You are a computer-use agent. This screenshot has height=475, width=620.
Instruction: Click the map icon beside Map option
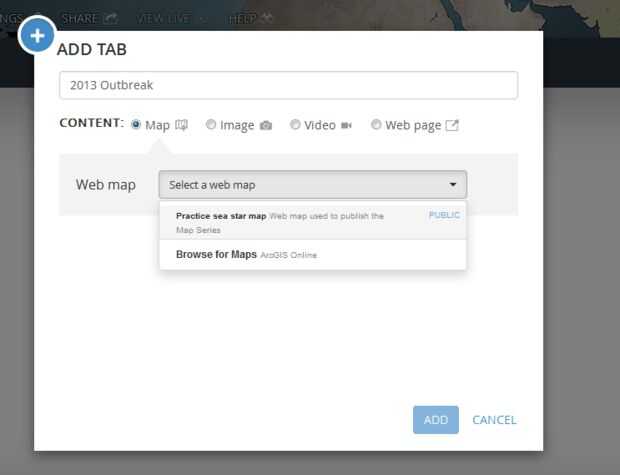[x=182, y=125]
